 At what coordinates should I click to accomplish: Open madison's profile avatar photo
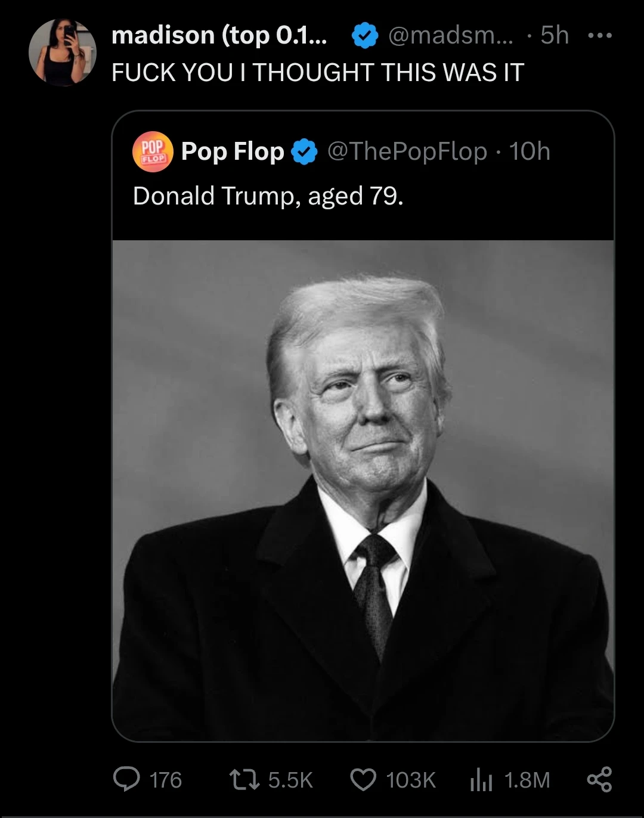[x=63, y=51]
